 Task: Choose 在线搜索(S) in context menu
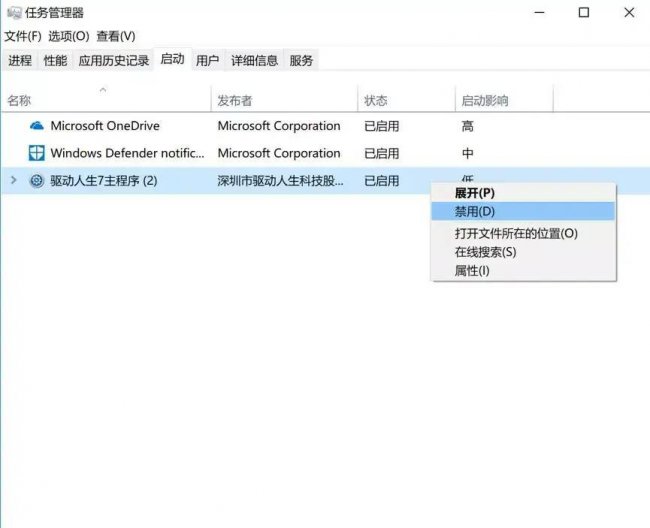[x=523, y=252]
